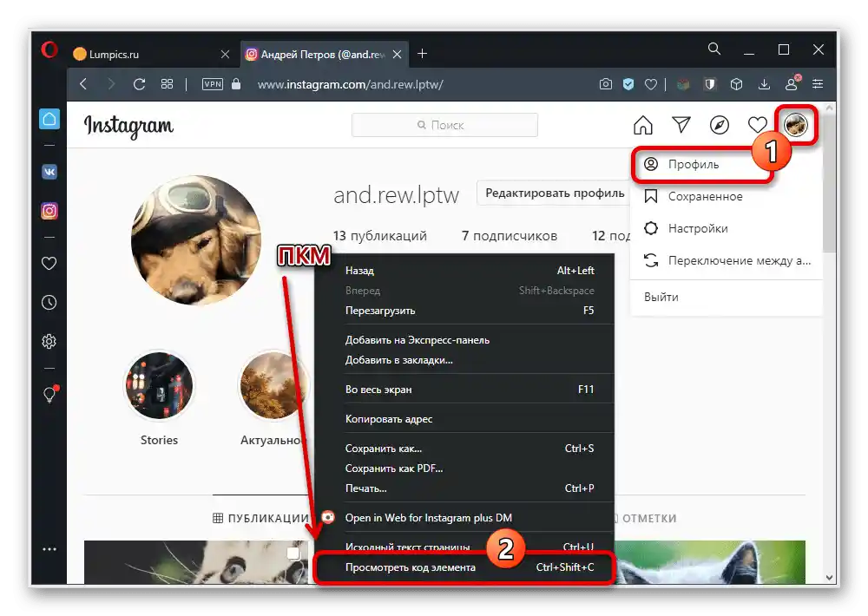
Task: Open the sidebar home icon
Action: 49,119
